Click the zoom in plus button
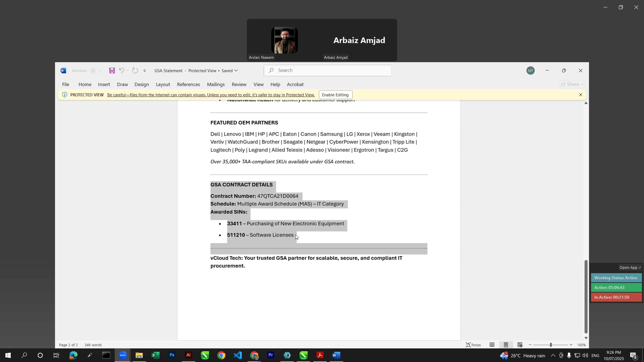Viewport: 644px width, 362px height. point(571,345)
